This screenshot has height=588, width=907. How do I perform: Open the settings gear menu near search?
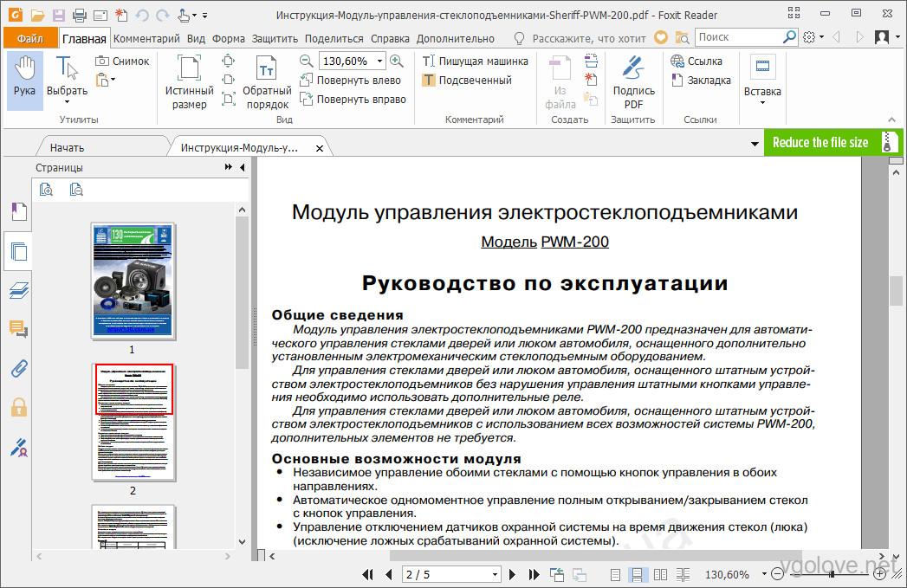[x=809, y=37]
